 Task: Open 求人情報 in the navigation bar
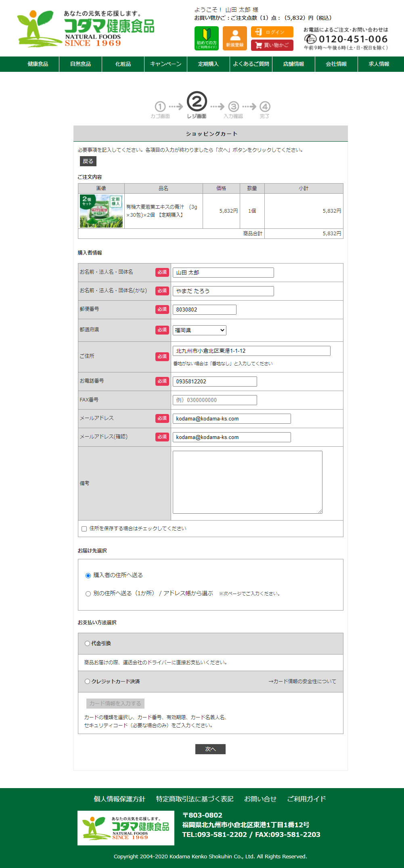pyautogui.click(x=379, y=64)
